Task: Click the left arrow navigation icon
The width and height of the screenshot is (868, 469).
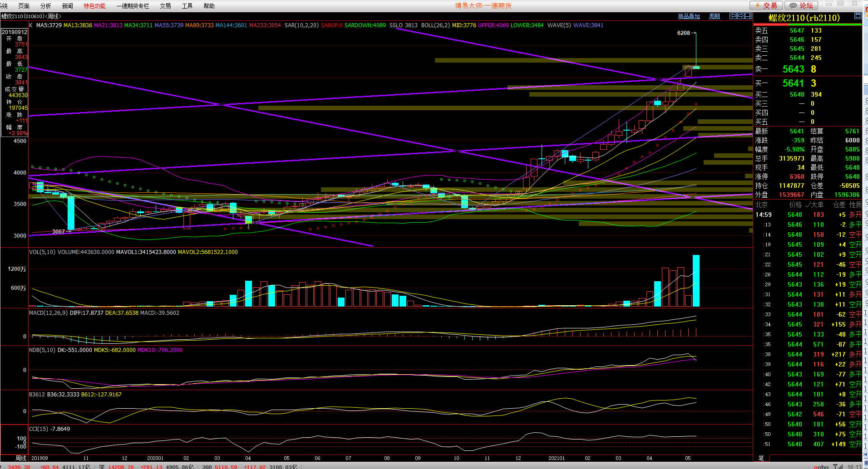Action: (x=733, y=16)
